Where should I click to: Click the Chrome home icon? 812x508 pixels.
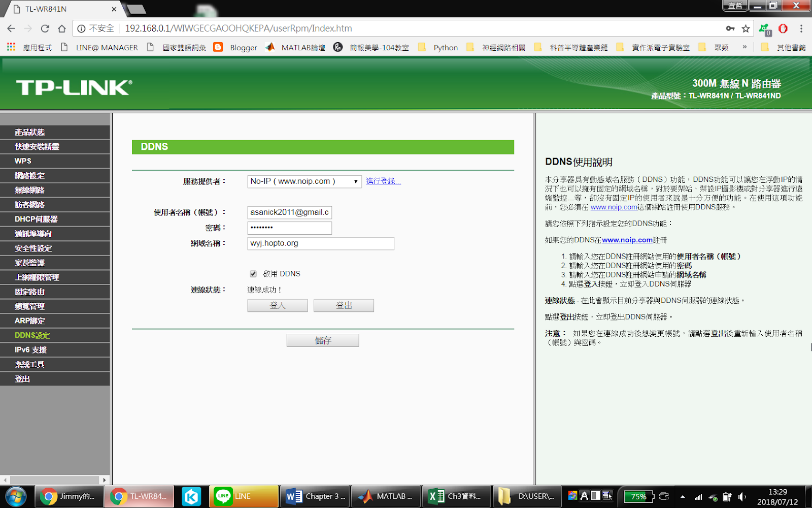[61, 28]
